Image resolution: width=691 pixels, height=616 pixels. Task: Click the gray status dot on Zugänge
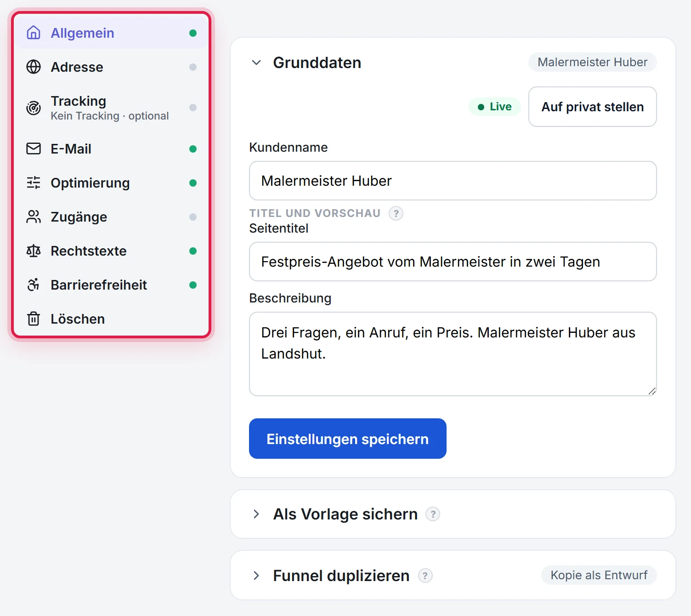pyautogui.click(x=193, y=217)
